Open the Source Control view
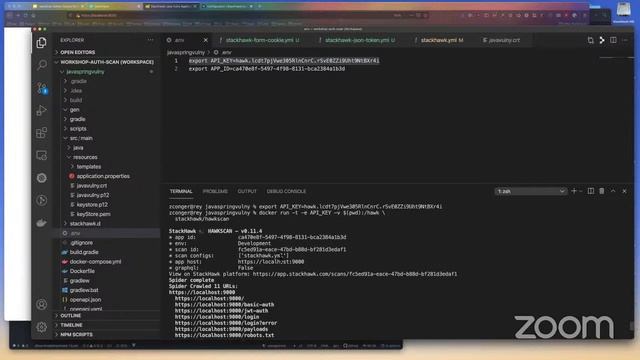 41,88
